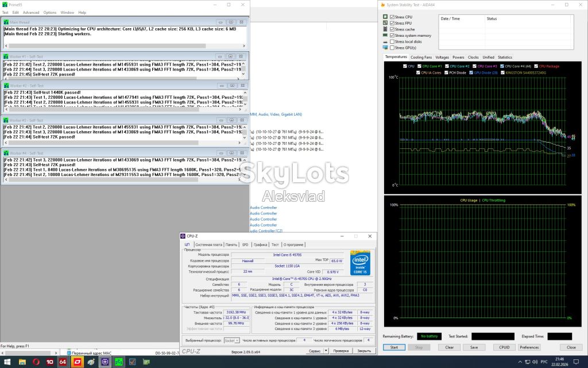Uncheck Stress FPU checkbox

pos(392,23)
